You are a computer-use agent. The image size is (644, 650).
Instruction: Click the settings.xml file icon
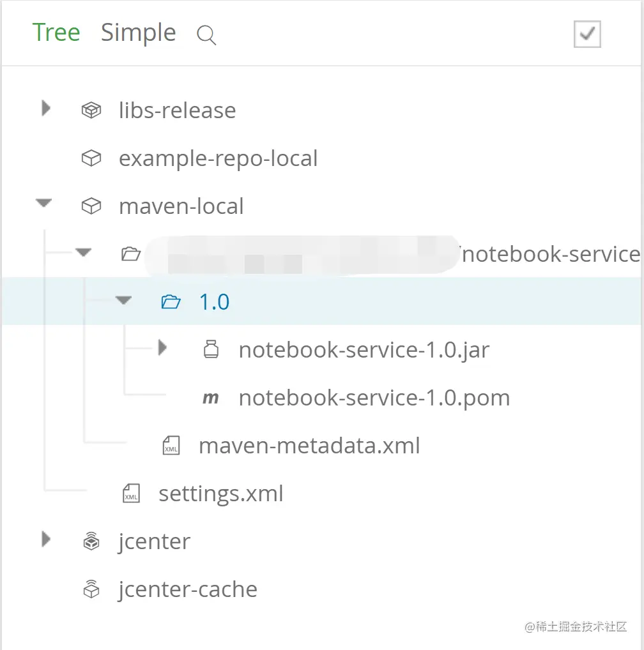131,494
